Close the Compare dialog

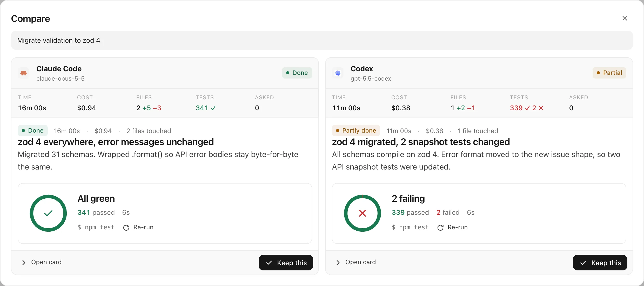tap(625, 18)
